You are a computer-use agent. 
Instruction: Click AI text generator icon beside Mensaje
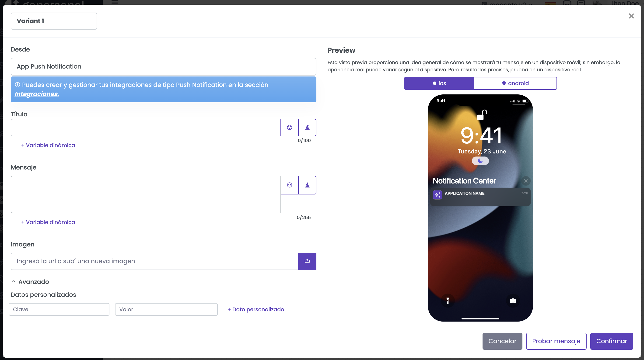[307, 185]
